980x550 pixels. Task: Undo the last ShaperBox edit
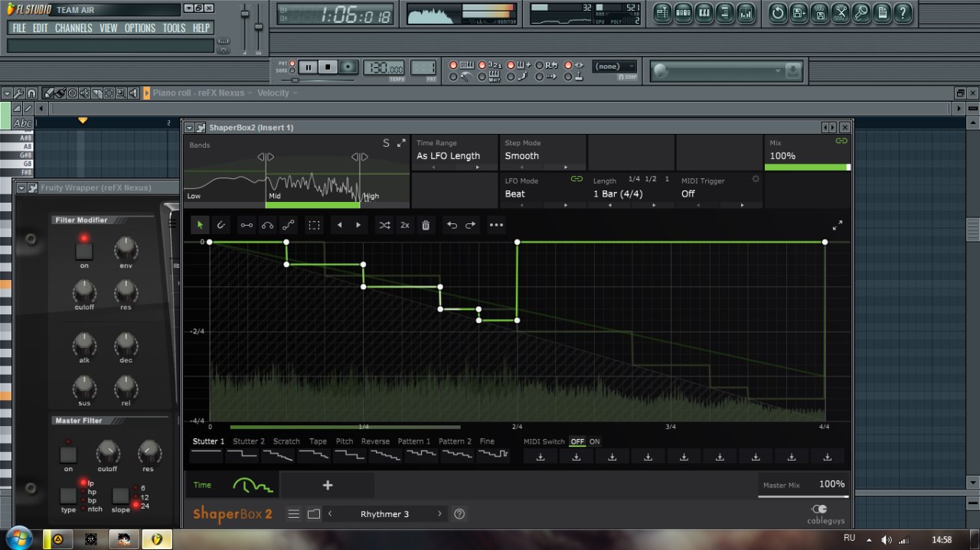tap(452, 225)
